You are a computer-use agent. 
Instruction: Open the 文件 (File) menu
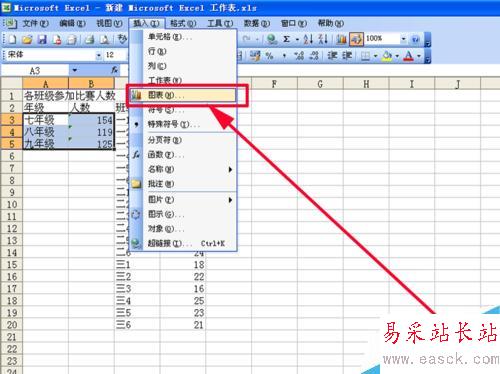(x=35, y=23)
